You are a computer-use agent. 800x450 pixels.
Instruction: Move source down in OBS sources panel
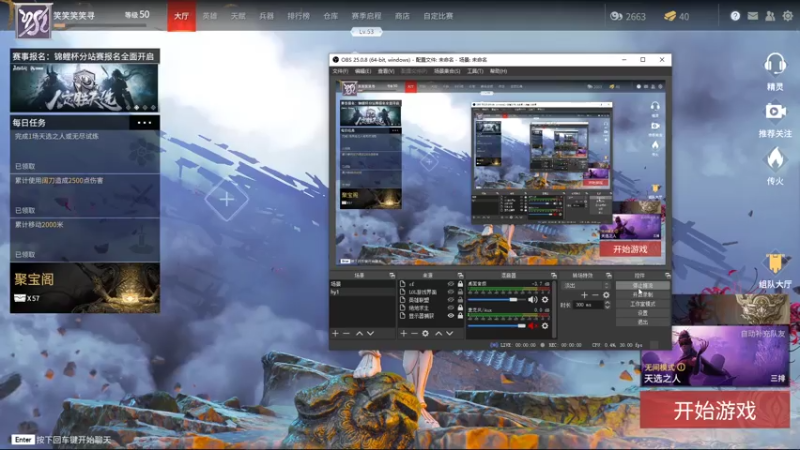pos(449,333)
